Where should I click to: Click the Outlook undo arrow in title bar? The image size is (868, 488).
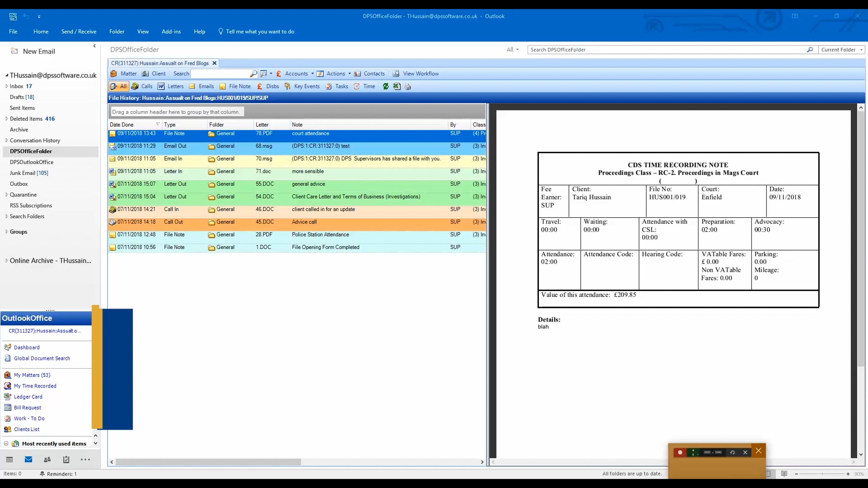pyautogui.click(x=26, y=16)
